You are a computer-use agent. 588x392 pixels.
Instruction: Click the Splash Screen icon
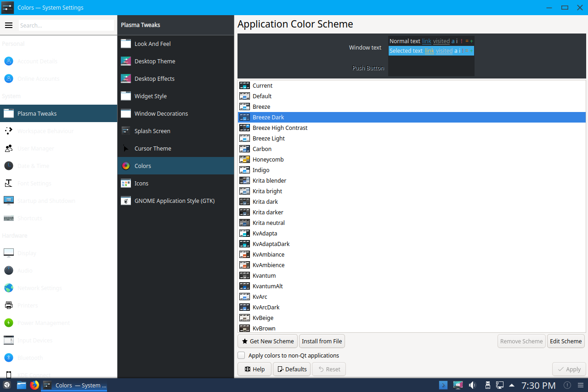point(126,131)
